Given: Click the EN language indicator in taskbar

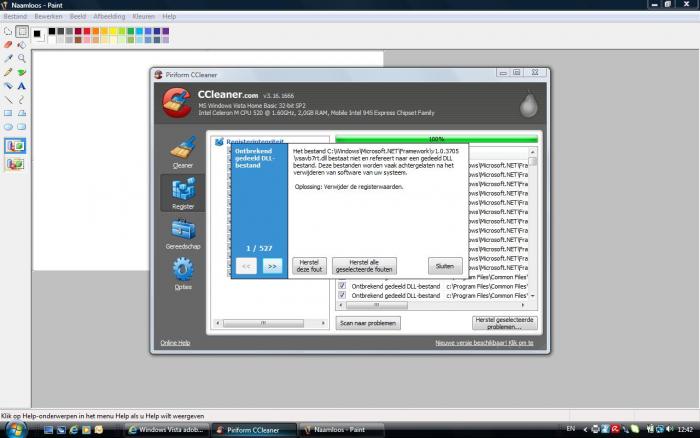Looking at the screenshot, I should pyautogui.click(x=571, y=429).
